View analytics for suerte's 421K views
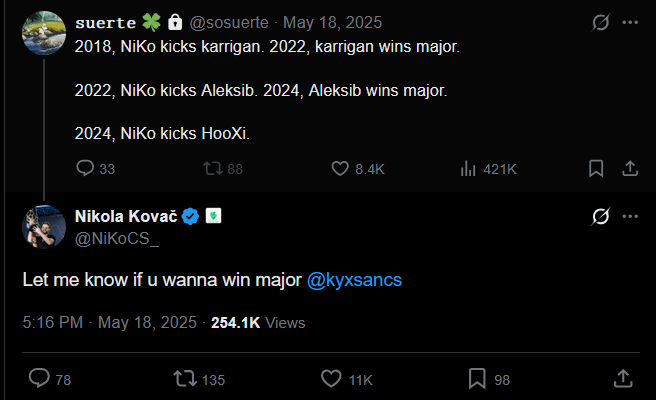Screen dimensions: 656x400 [467, 169]
